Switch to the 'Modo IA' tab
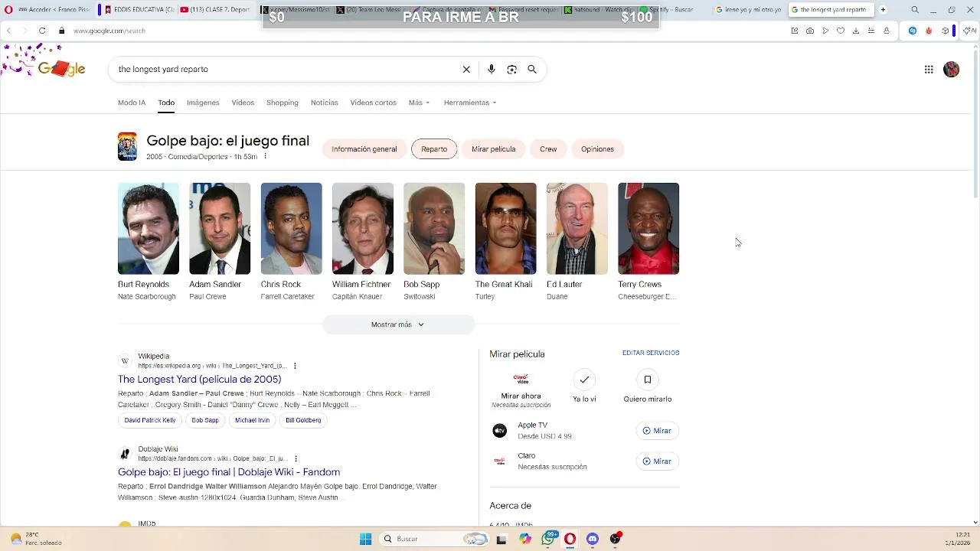This screenshot has height=551, width=980. point(132,103)
